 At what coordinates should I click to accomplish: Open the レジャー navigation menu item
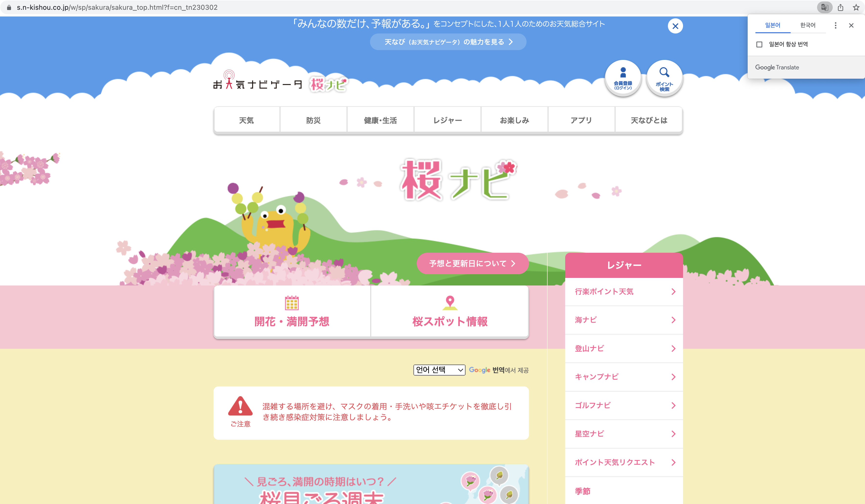pyautogui.click(x=447, y=120)
